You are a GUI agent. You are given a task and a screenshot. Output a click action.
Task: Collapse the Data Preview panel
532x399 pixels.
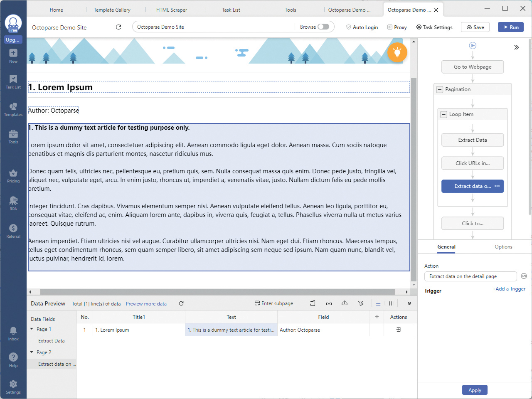coord(409,303)
